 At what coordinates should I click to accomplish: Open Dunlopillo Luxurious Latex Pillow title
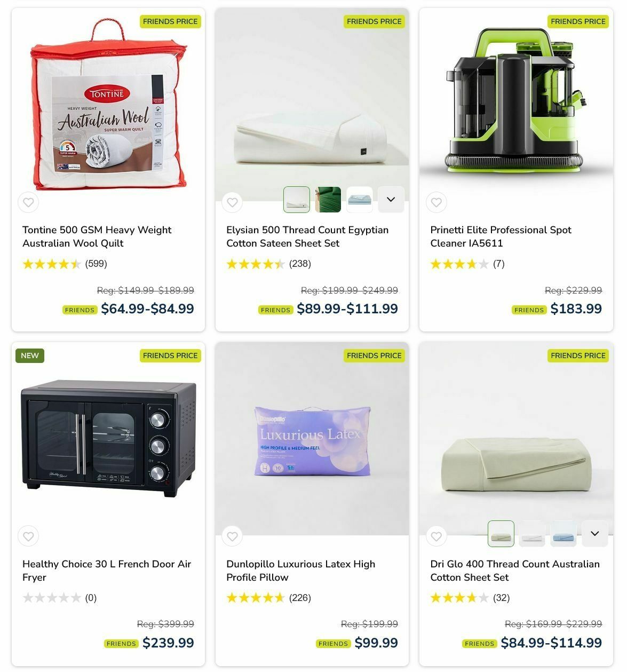coord(300,571)
